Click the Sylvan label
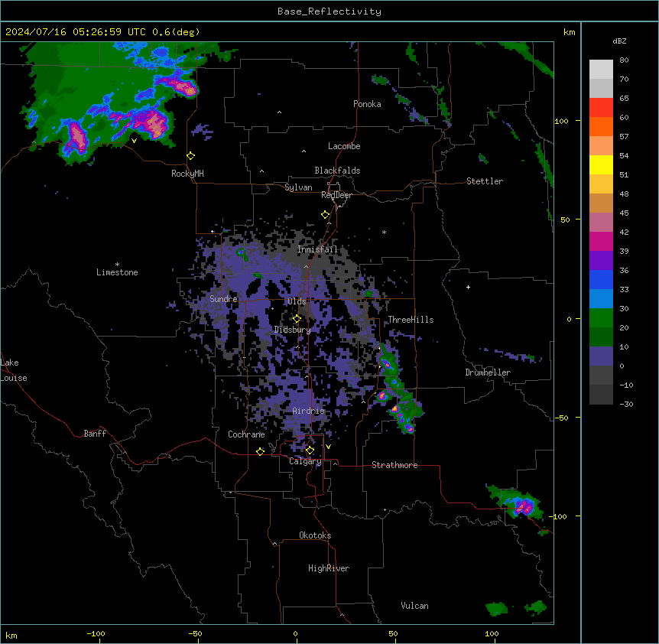This screenshot has height=644, width=659. click(298, 187)
